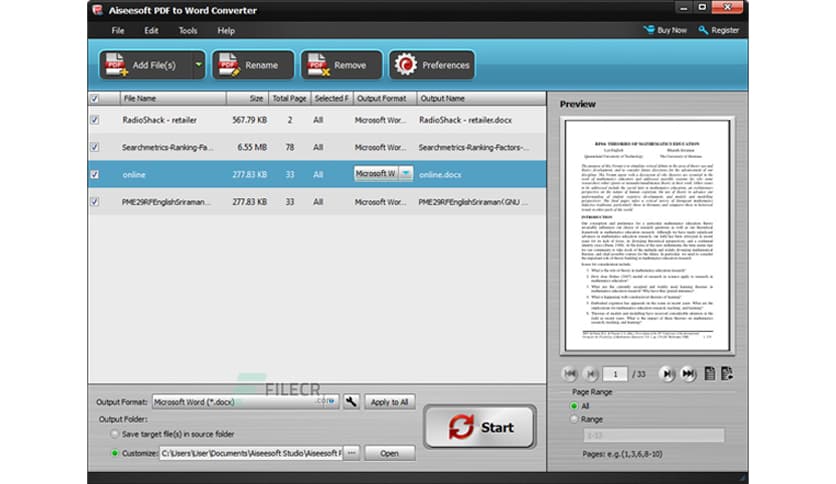Go to first page in preview
836x484 pixels.
[569, 374]
